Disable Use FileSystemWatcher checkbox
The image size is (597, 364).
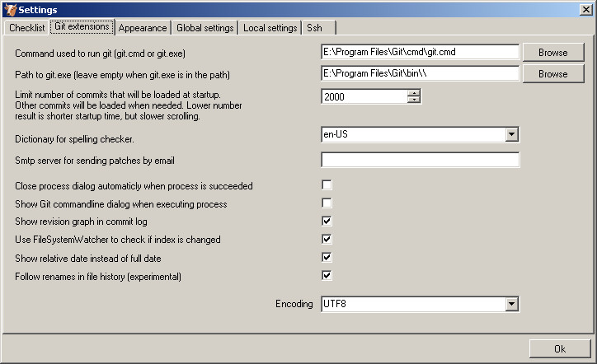[x=327, y=239]
